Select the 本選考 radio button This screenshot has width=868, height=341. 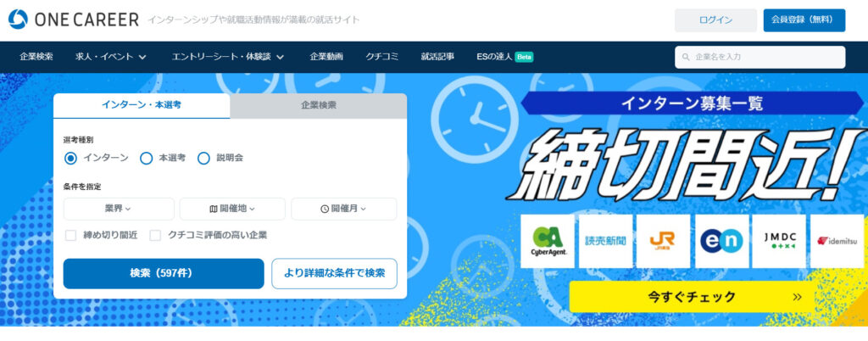146,159
